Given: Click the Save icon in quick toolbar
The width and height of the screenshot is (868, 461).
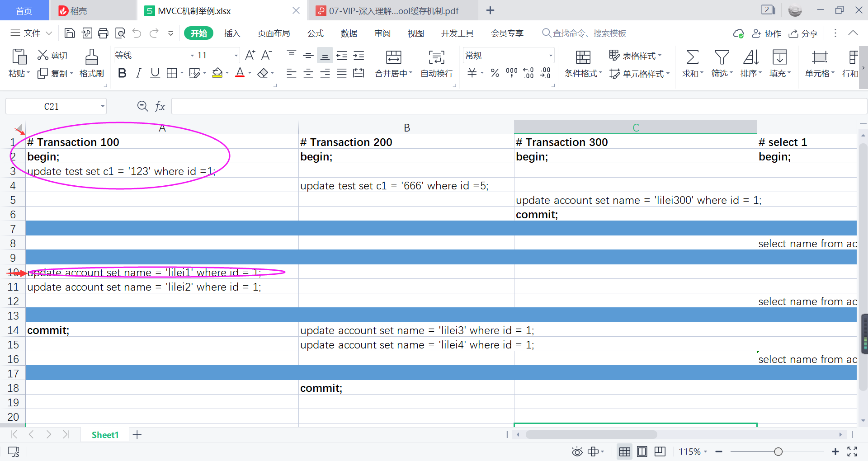Looking at the screenshot, I should [x=70, y=33].
